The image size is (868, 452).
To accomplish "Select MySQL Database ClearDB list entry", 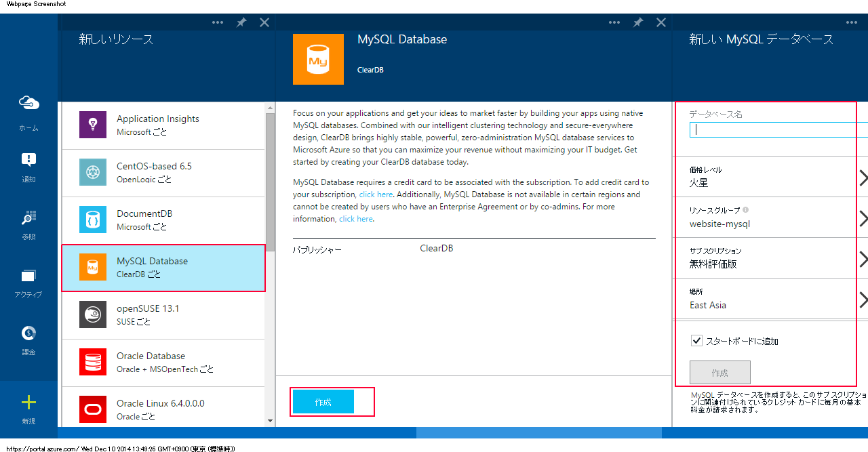I will pyautogui.click(x=163, y=268).
